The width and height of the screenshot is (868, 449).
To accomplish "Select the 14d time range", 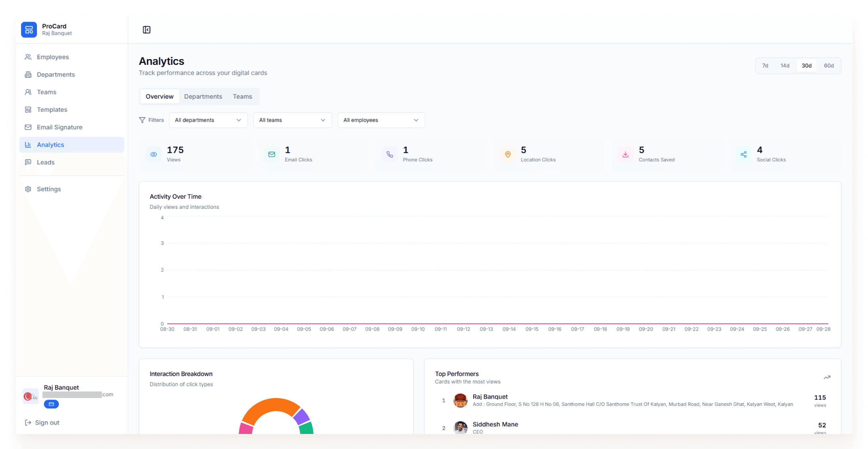I will (x=785, y=66).
